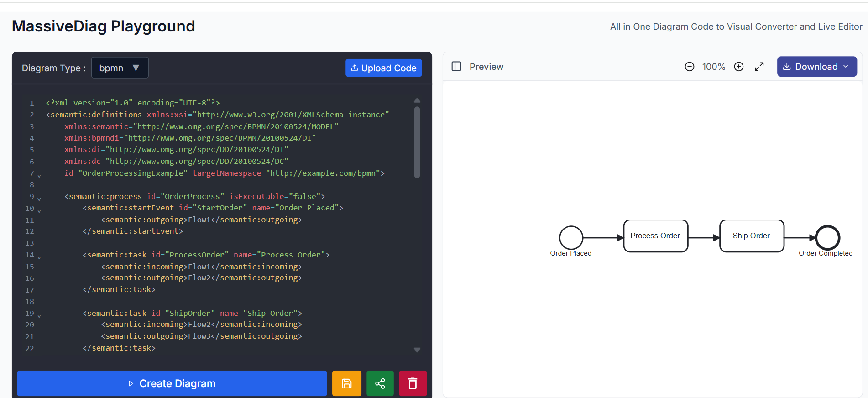Expand preview to fullscreen
868x398 pixels.
pos(759,67)
